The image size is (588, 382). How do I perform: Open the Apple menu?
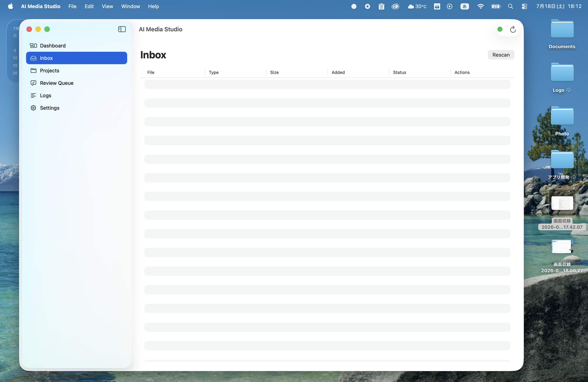(x=10, y=6)
